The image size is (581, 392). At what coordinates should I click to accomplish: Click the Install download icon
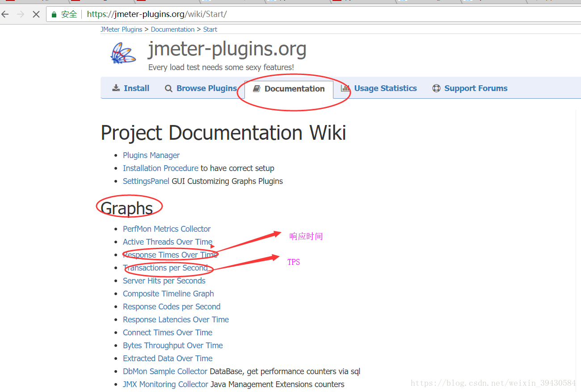pos(116,88)
